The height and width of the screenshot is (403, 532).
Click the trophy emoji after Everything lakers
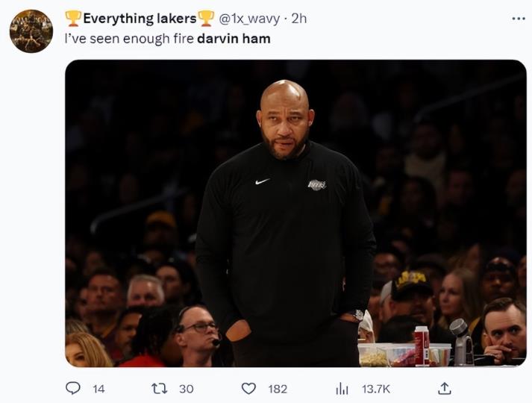(206, 19)
